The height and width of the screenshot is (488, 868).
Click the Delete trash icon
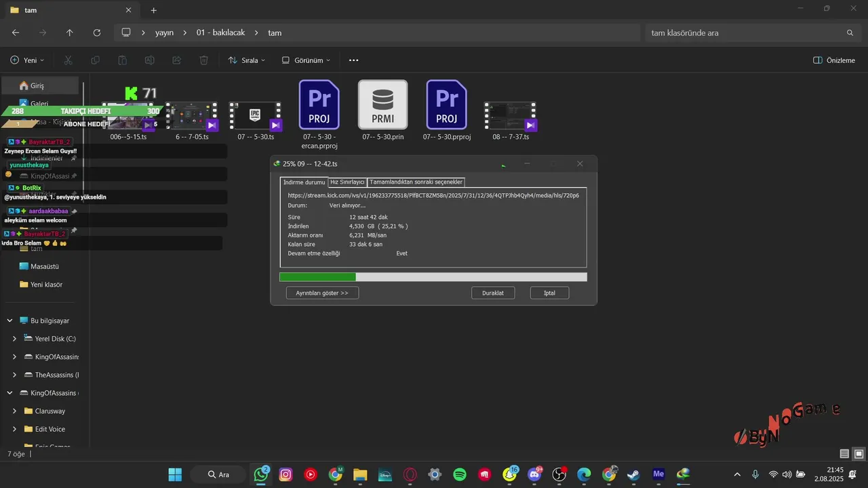(204, 60)
